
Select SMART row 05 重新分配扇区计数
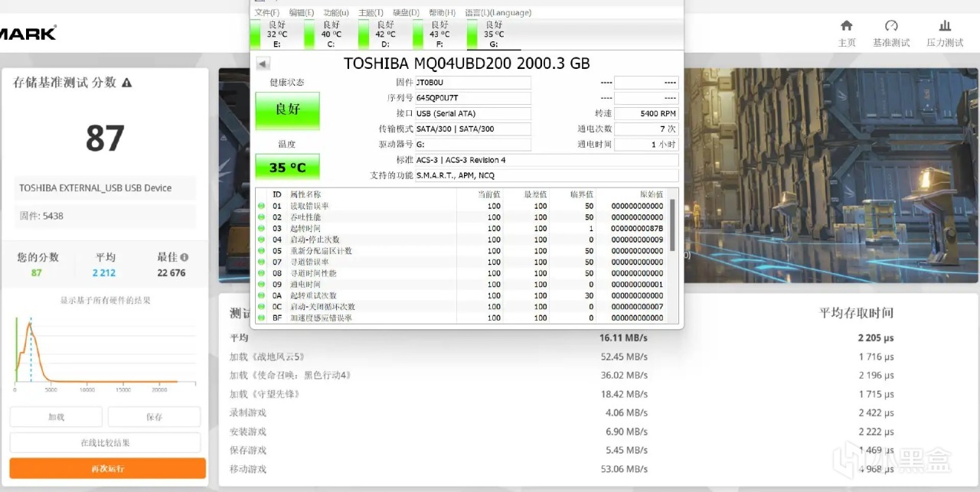click(x=462, y=251)
